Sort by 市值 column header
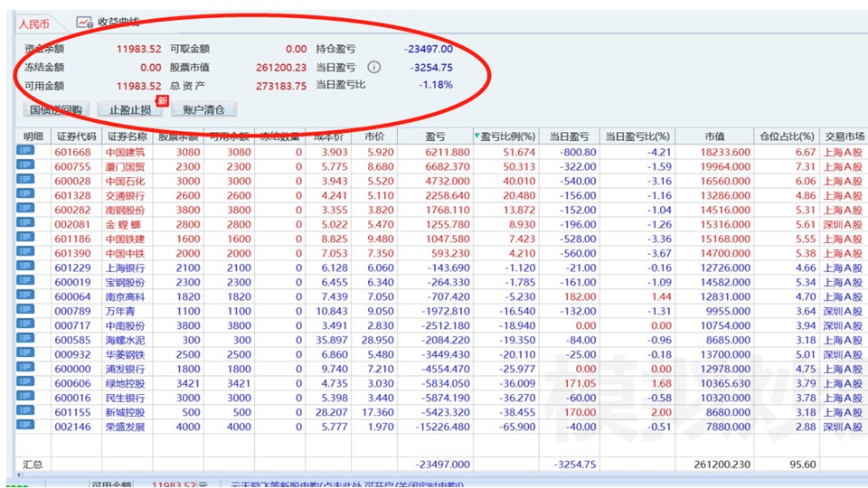Screen dimensions: 868x488 point(714,136)
